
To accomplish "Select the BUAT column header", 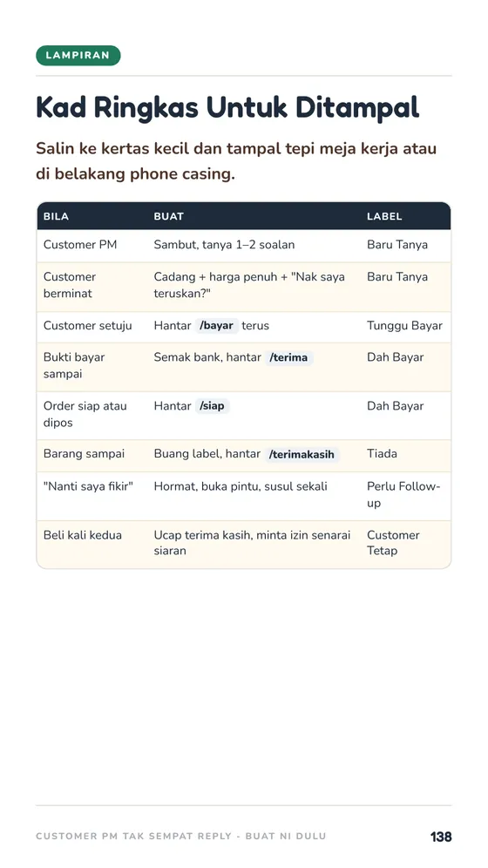I will coord(169,216).
